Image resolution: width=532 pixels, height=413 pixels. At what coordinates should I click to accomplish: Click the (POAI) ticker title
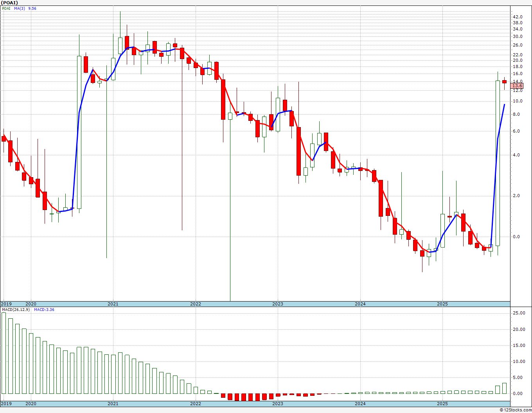point(10,3)
